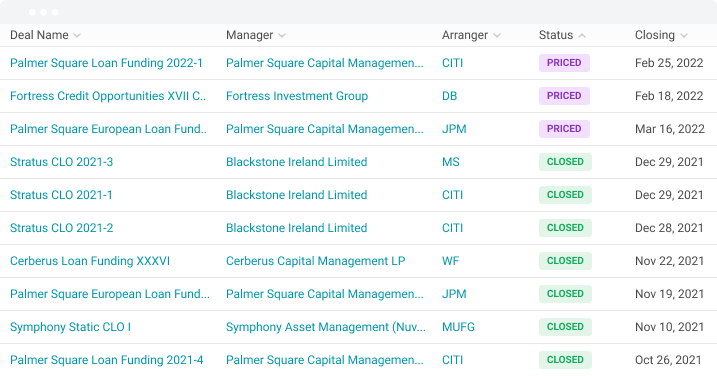Select Fortress Investment Group manager link
This screenshot has width=717, height=376.
point(297,96)
